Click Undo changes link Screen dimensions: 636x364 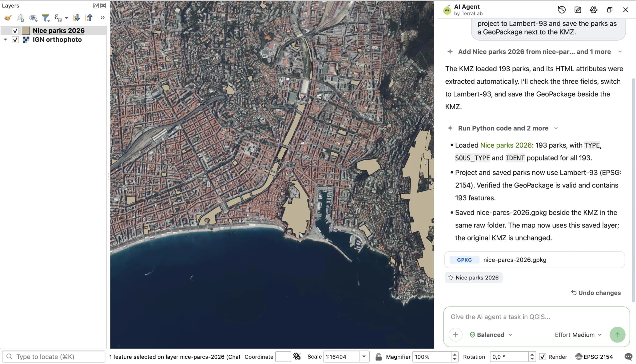click(x=596, y=293)
